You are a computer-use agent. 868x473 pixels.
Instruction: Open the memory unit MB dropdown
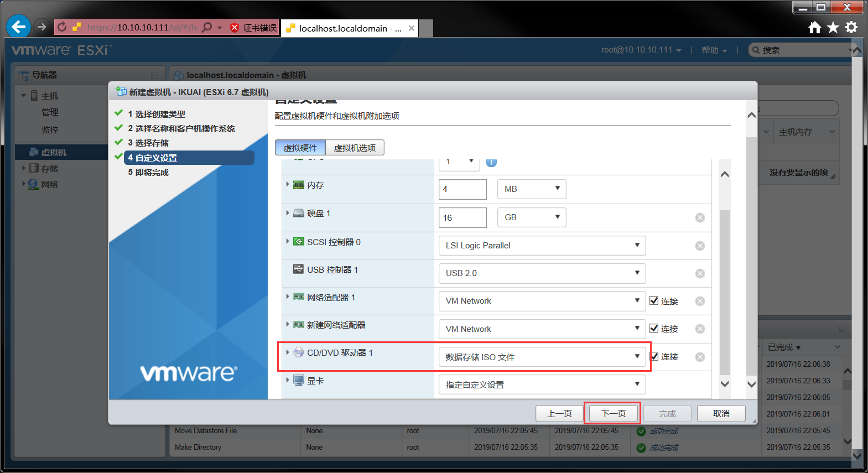tap(532, 189)
